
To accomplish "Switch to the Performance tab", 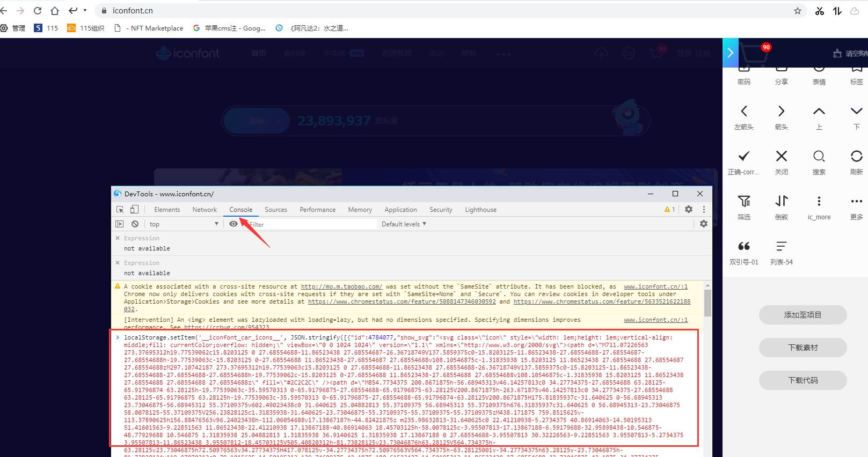I will (318, 210).
